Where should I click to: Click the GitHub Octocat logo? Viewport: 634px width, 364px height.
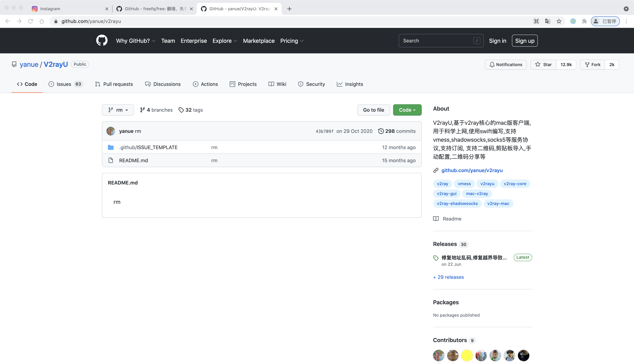click(102, 40)
